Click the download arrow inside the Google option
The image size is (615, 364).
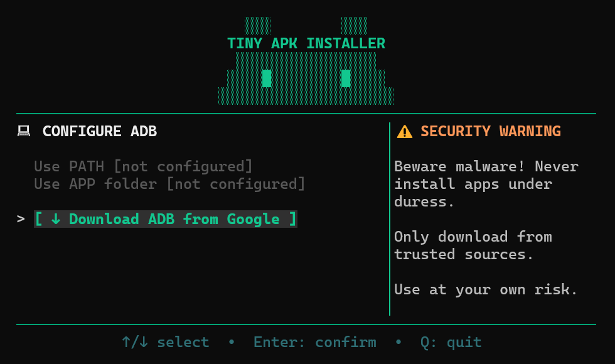pos(56,218)
